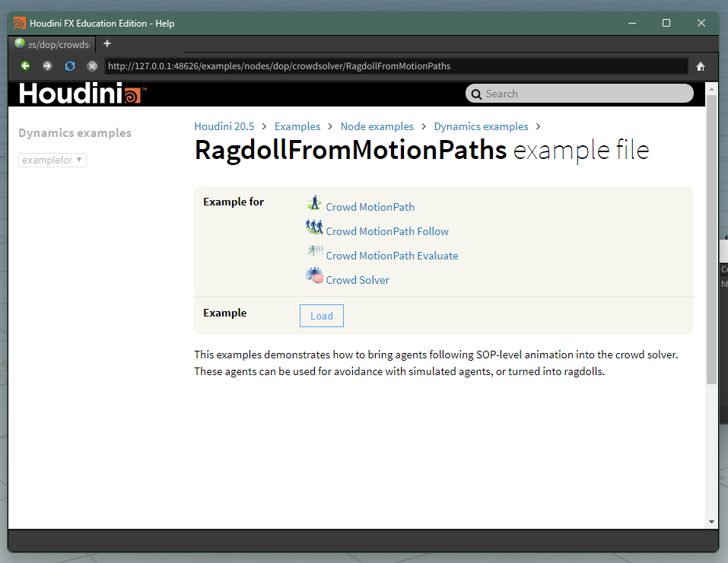This screenshot has width=728, height=563.
Task: Click the Crowd MotionPath Evaluate node icon
Action: [x=315, y=251]
